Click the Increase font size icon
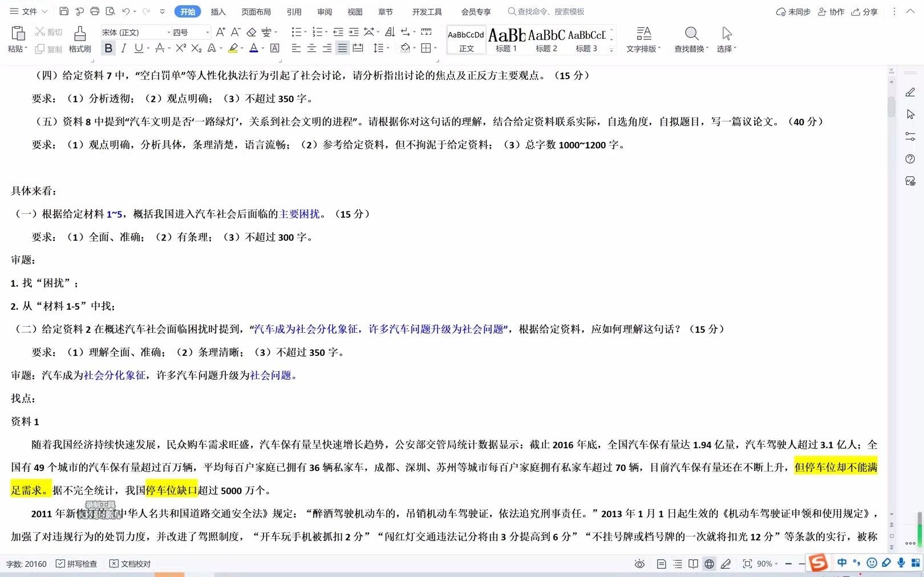Screen dimensions: 924x577 pyautogui.click(x=220, y=32)
